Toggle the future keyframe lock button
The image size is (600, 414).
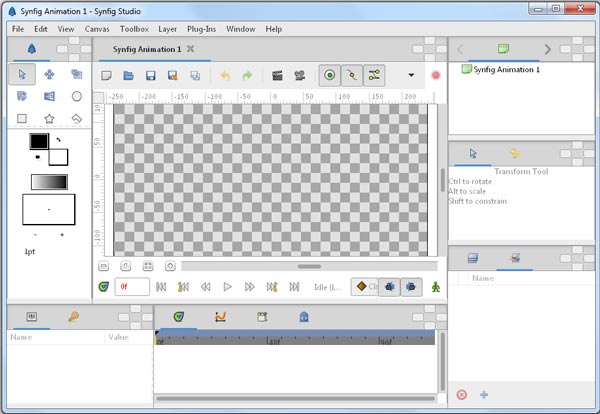pos(411,287)
